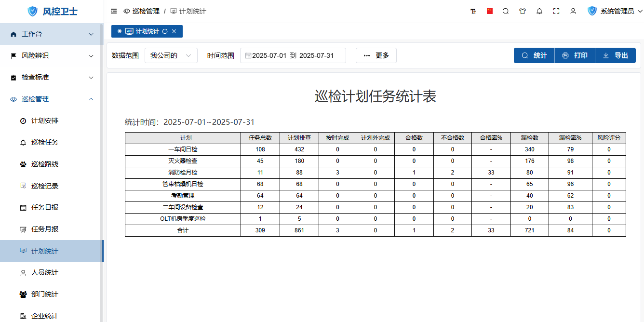This screenshot has height=322, width=644.
Task: Click the sidebar vertical scrollbar
Action: (101, 145)
